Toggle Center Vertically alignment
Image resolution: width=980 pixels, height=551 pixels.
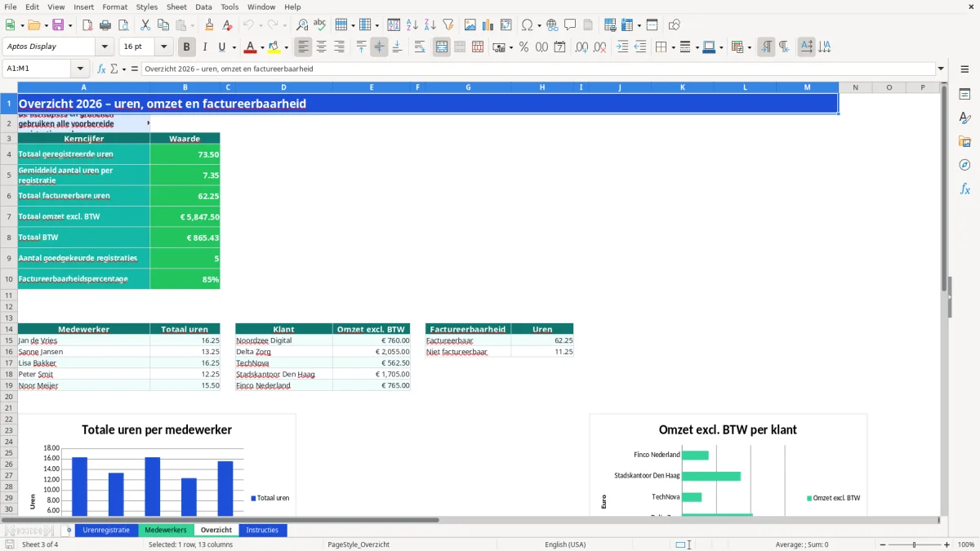click(379, 47)
